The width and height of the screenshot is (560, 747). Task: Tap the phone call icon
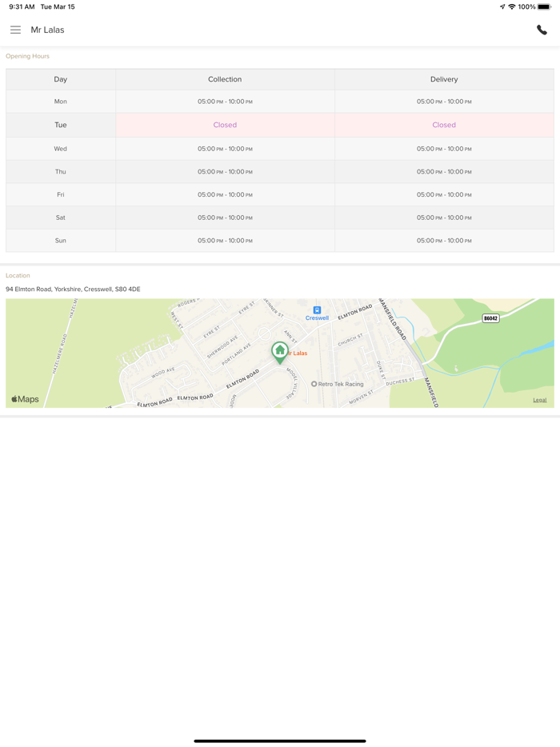pos(542,30)
